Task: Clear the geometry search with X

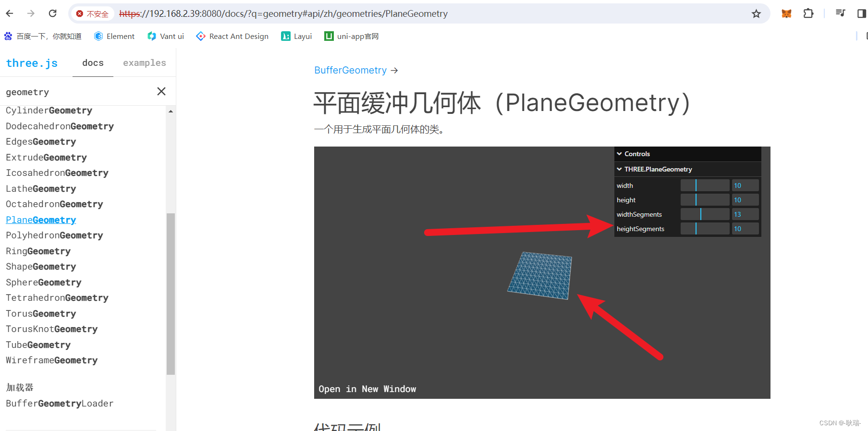Action: point(161,91)
